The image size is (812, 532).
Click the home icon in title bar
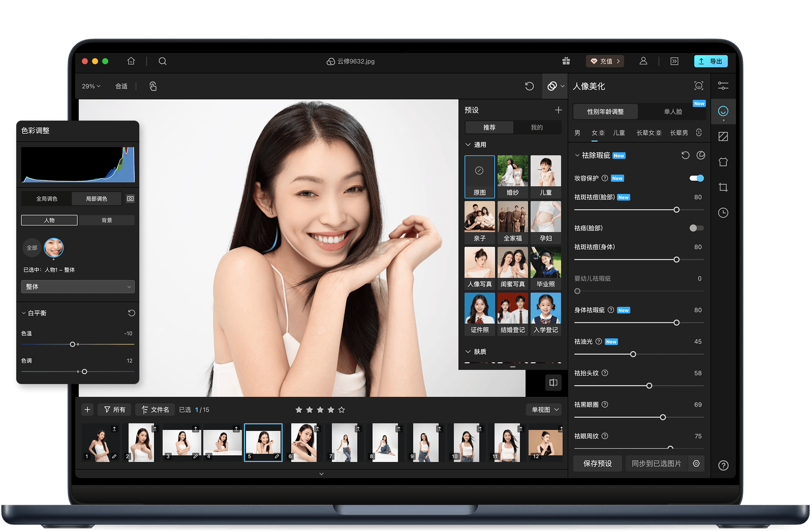(131, 61)
